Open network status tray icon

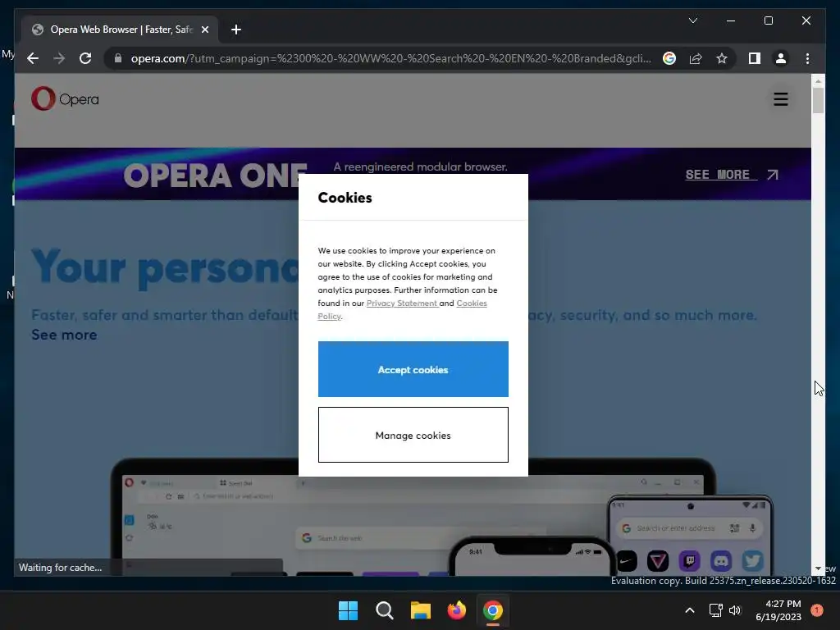pyautogui.click(x=715, y=610)
